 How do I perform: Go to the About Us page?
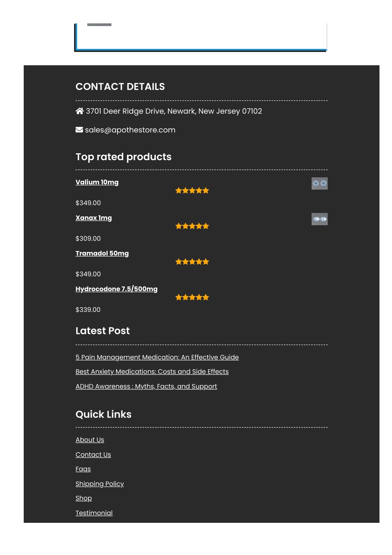(x=90, y=440)
